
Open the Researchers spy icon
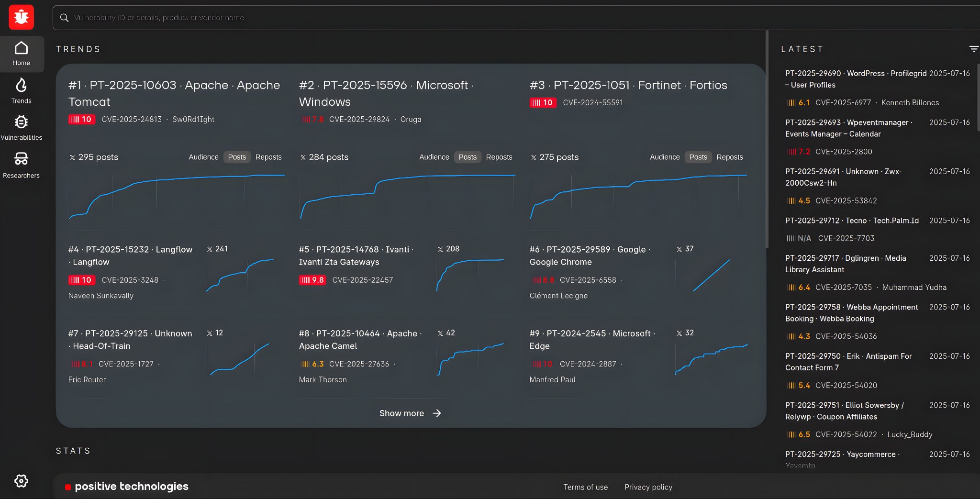(22, 158)
